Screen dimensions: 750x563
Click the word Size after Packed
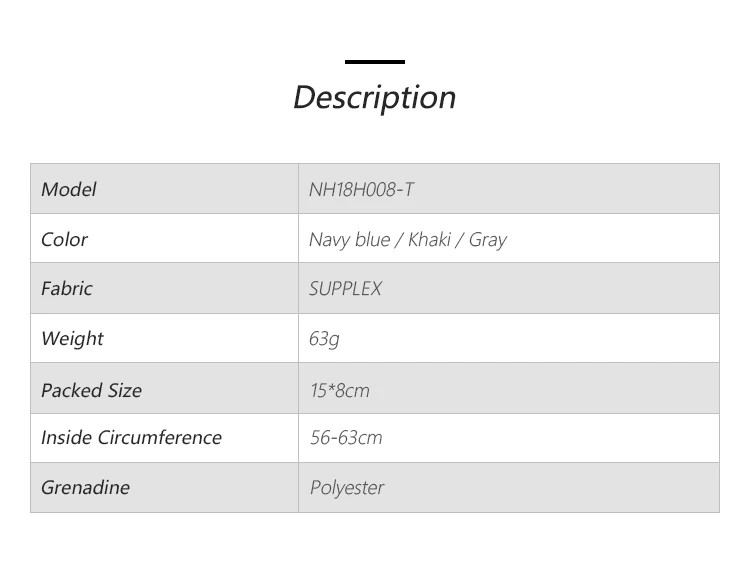pos(125,390)
